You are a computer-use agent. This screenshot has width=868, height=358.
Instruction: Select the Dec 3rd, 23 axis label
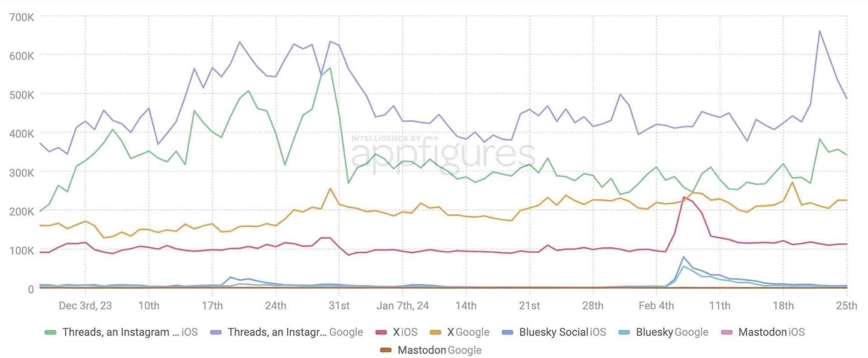pos(85,306)
